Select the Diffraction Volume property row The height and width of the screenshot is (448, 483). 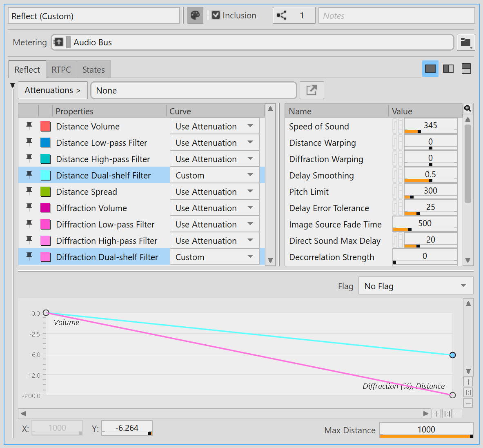point(91,208)
